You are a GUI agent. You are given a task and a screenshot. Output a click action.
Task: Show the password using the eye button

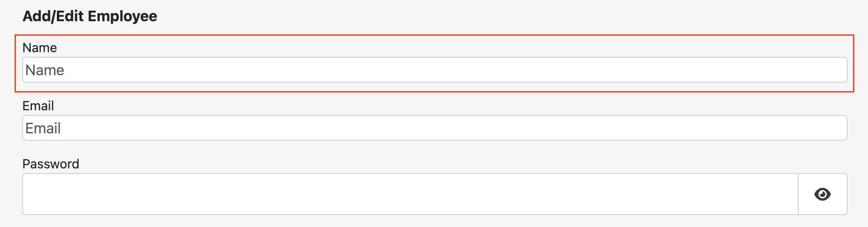(822, 194)
